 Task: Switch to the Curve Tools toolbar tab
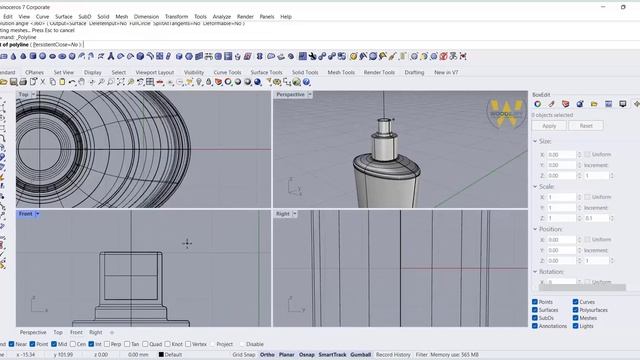227,72
